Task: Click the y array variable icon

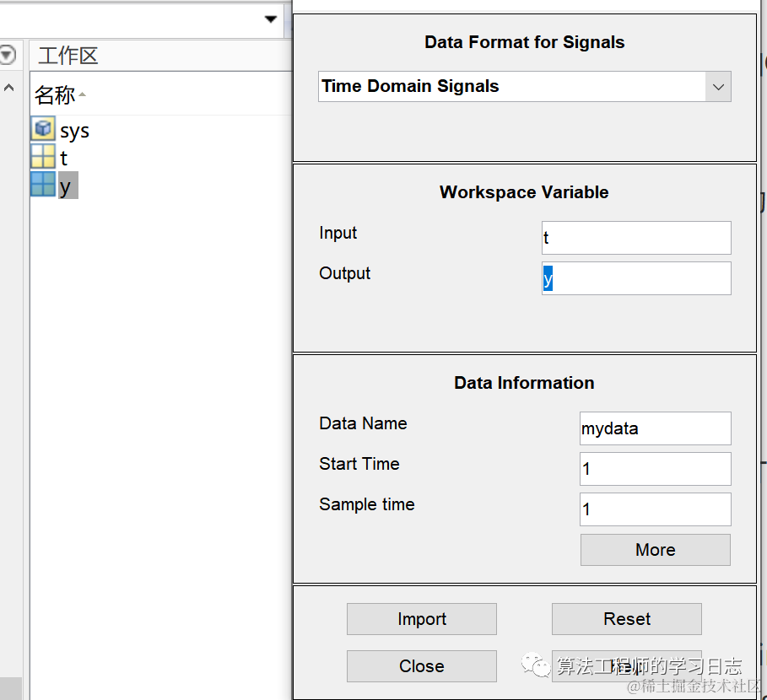Action: (43, 184)
